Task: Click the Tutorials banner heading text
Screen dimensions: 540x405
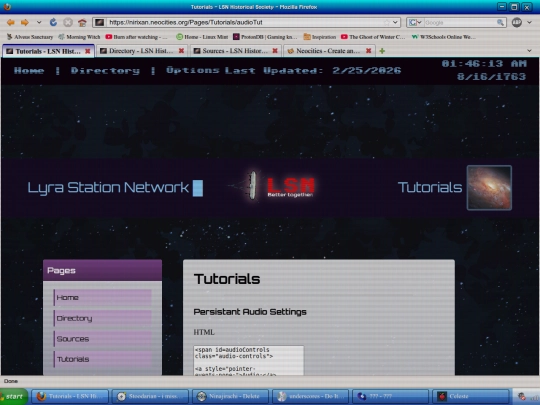Action: point(430,187)
